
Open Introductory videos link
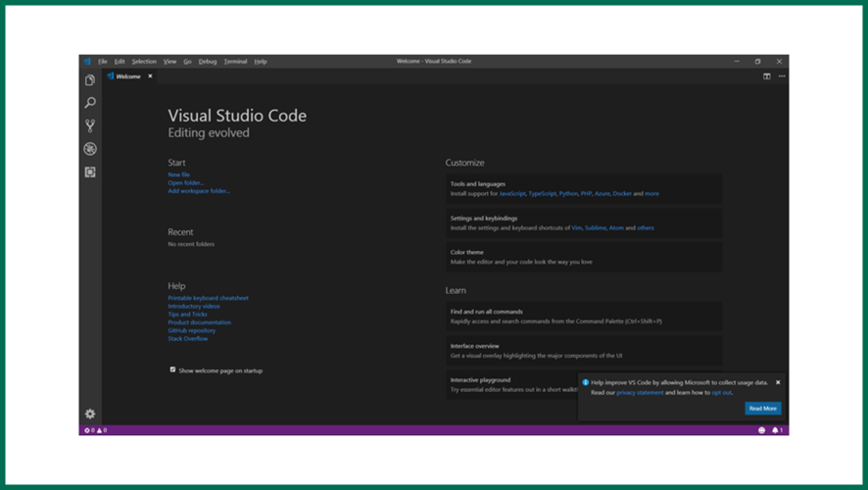coord(194,306)
